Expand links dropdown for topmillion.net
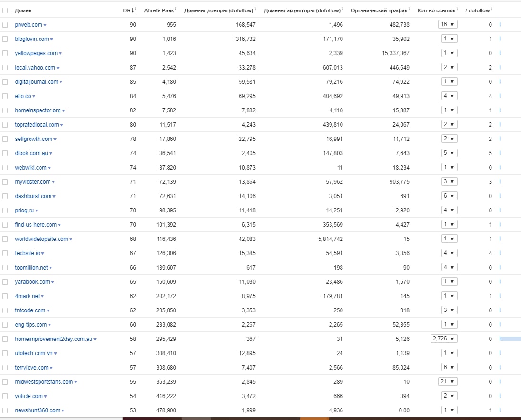 click(x=449, y=267)
